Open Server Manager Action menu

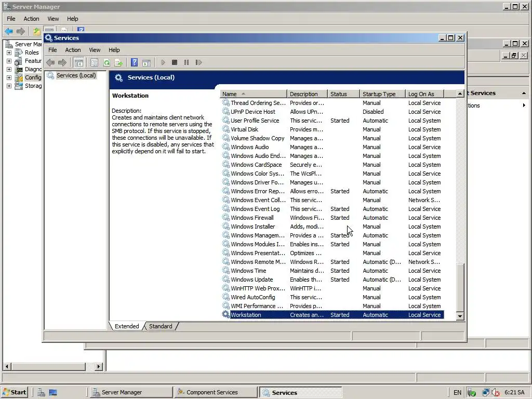pyautogui.click(x=31, y=19)
